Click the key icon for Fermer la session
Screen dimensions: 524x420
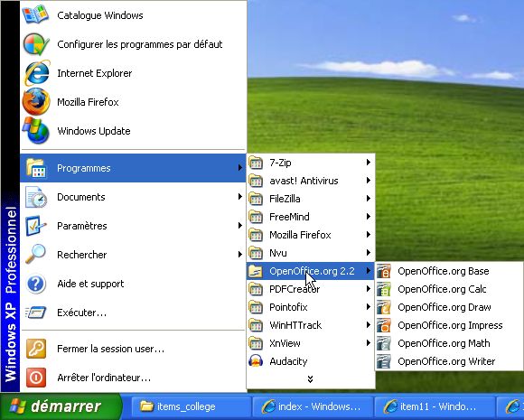[36, 349]
